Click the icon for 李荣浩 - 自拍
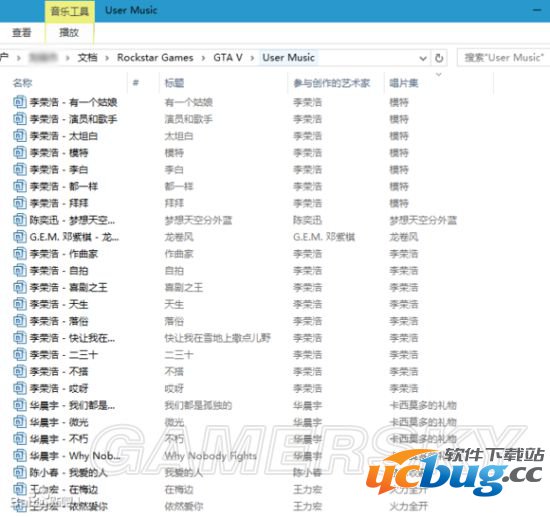This screenshot has width=550, height=517. pos(20,270)
